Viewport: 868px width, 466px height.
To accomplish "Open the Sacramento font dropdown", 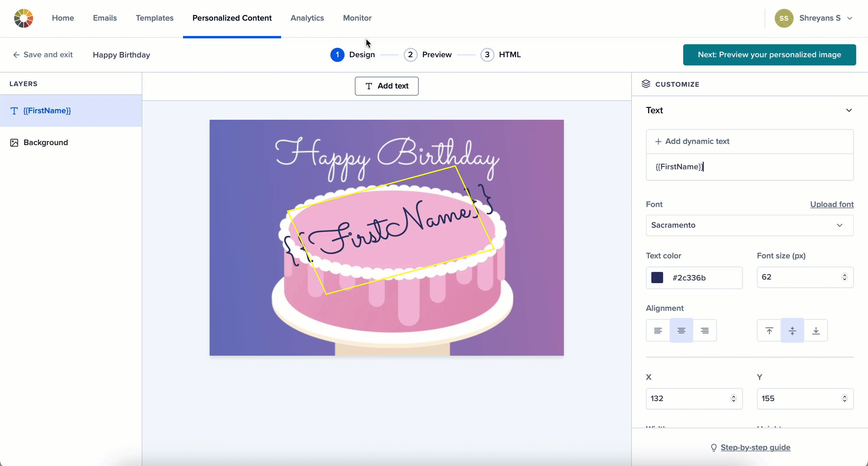I will pos(749,225).
